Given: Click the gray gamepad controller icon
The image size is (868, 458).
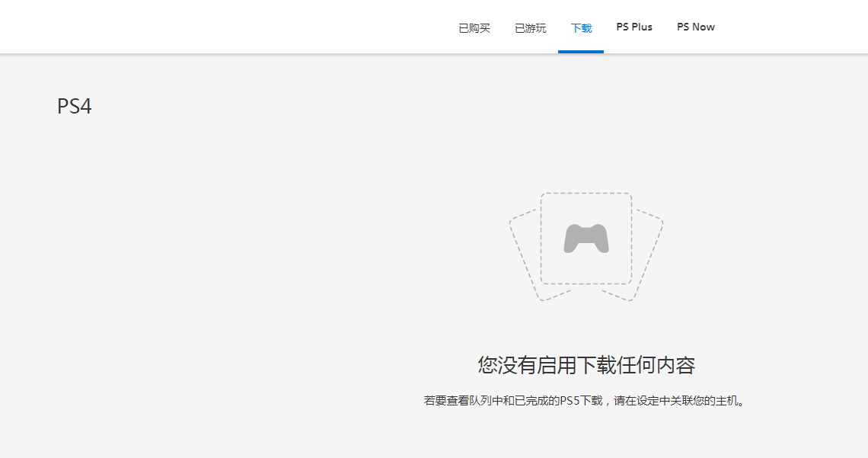Looking at the screenshot, I should tap(586, 239).
